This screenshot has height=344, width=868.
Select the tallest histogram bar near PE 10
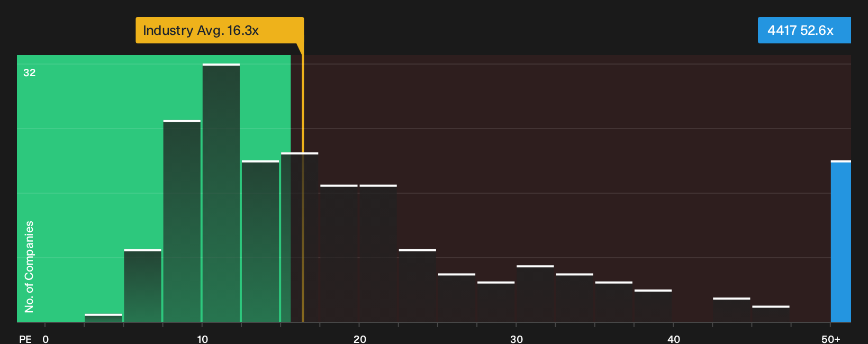[x=221, y=193]
